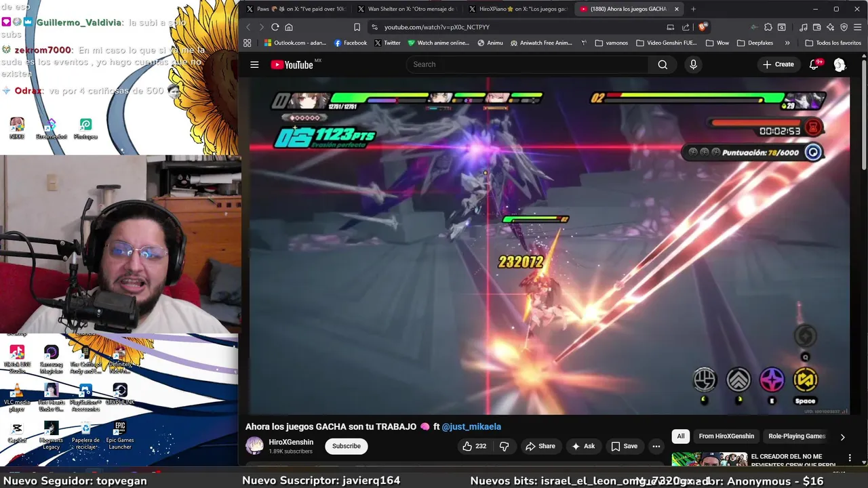This screenshot has width=868, height=488.
Task: Focus the YouTube Search field
Action: pyautogui.click(x=527, y=64)
